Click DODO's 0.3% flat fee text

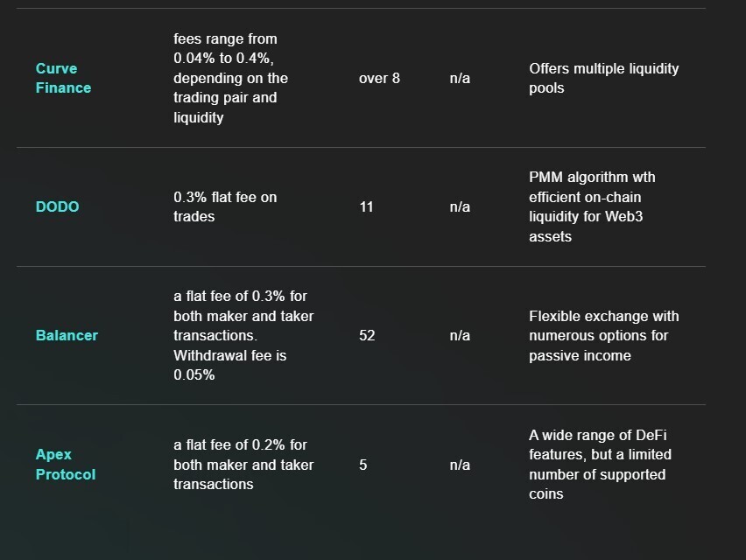[225, 206]
